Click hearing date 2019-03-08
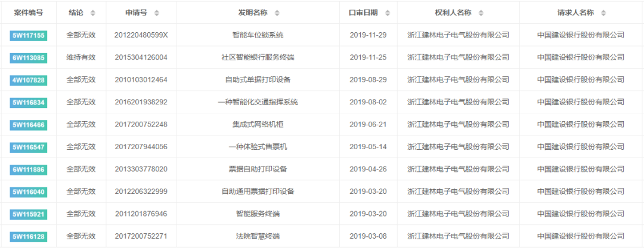 [x=368, y=236]
